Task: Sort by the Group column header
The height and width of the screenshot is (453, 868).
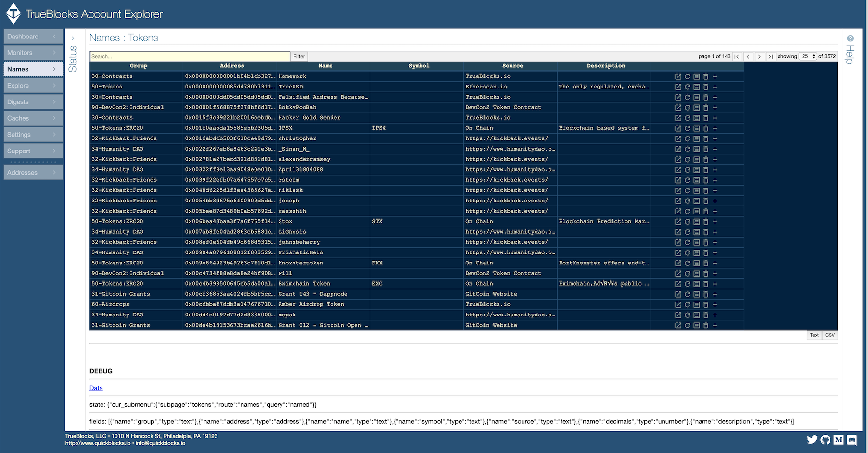Action: click(x=139, y=66)
